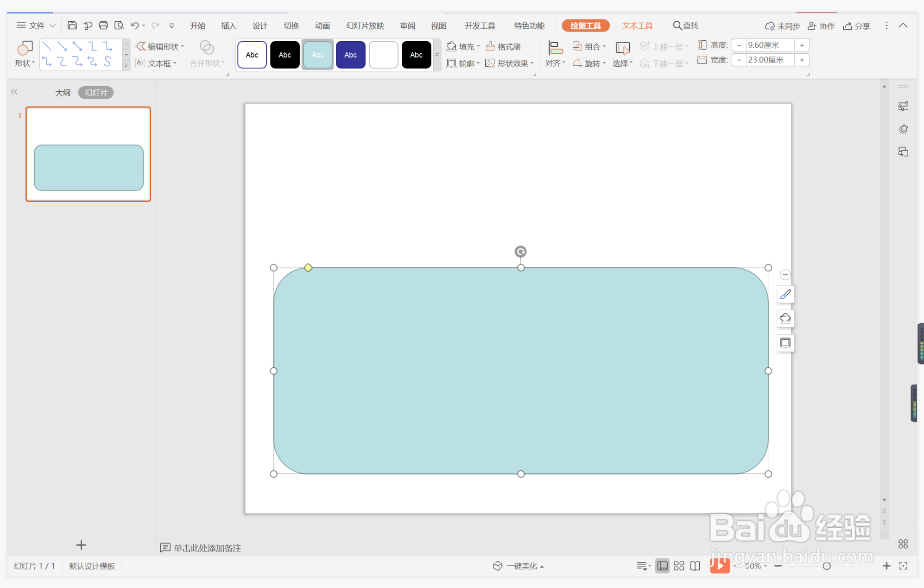The image size is (924, 588).
Task: Click the Save icon in the quick toolbar
Action: coord(72,25)
